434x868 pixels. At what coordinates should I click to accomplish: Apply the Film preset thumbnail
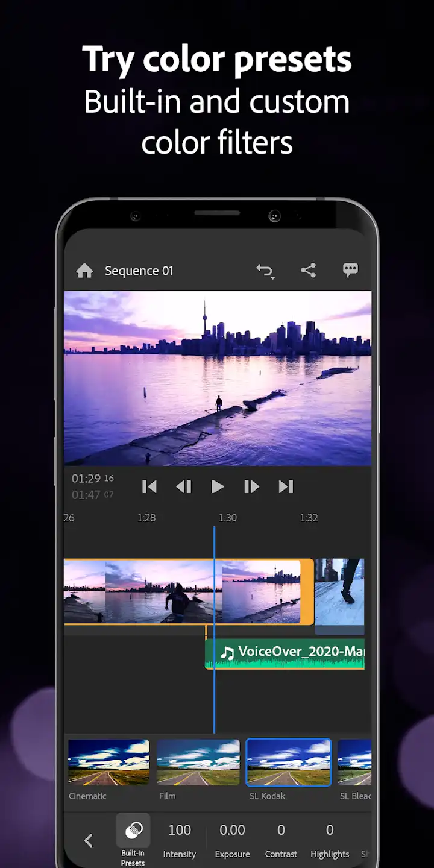point(198,763)
